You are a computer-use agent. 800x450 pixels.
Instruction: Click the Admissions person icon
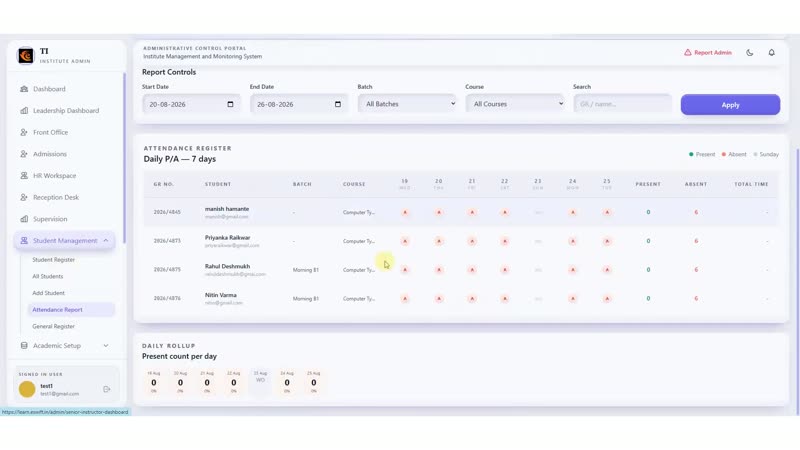point(24,154)
